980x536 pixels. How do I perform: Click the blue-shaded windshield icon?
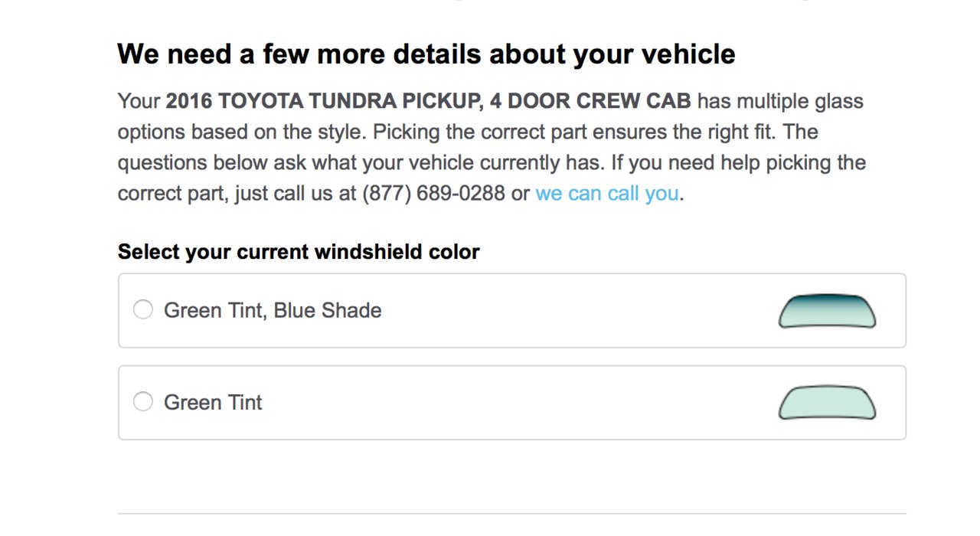coord(827,311)
